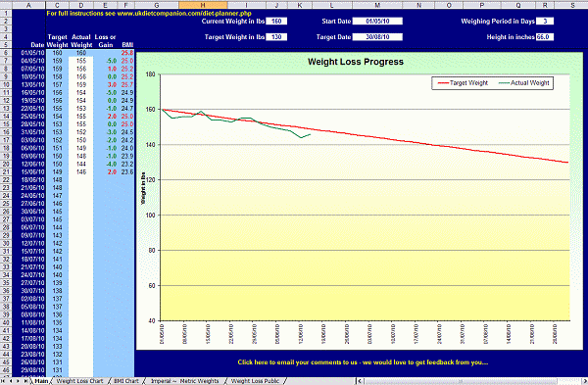588x385 pixels.
Task: Select highlighted column H header
Action: (x=203, y=5)
